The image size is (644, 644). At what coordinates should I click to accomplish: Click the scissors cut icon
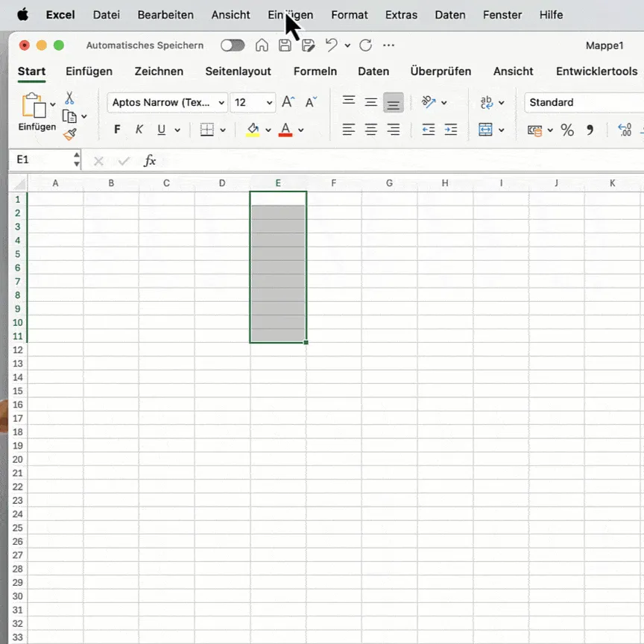69,98
